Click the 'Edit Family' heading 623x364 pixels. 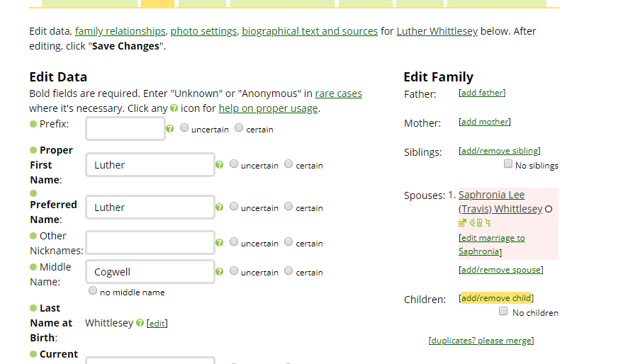point(438,77)
